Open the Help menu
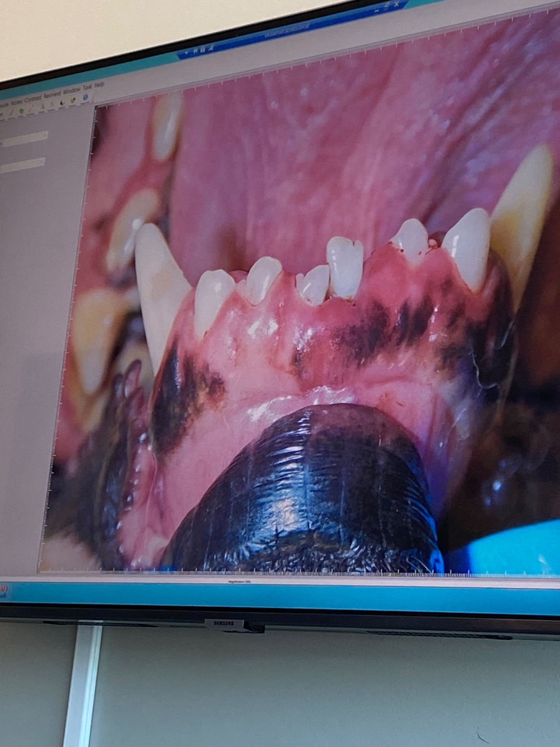Screen dimensions: 560x747 (100, 84)
